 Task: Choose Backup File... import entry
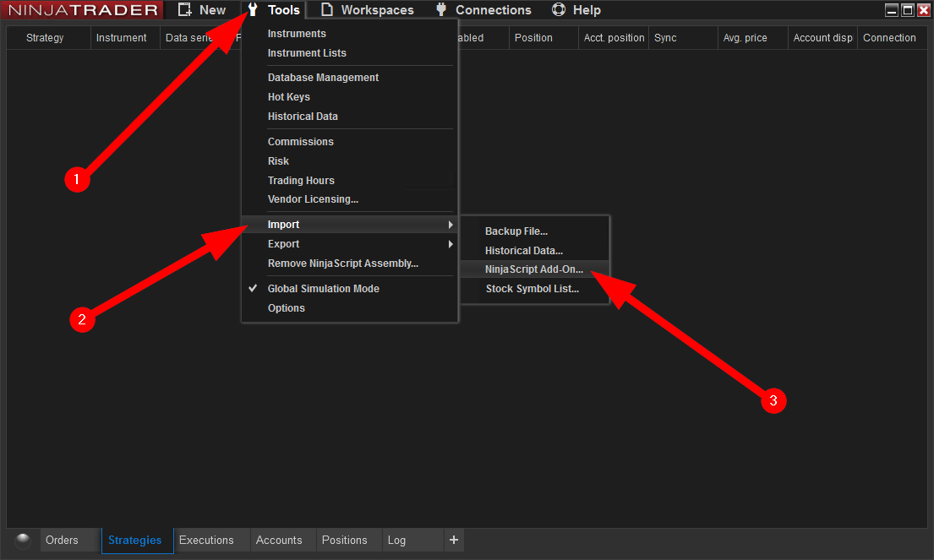tap(516, 231)
